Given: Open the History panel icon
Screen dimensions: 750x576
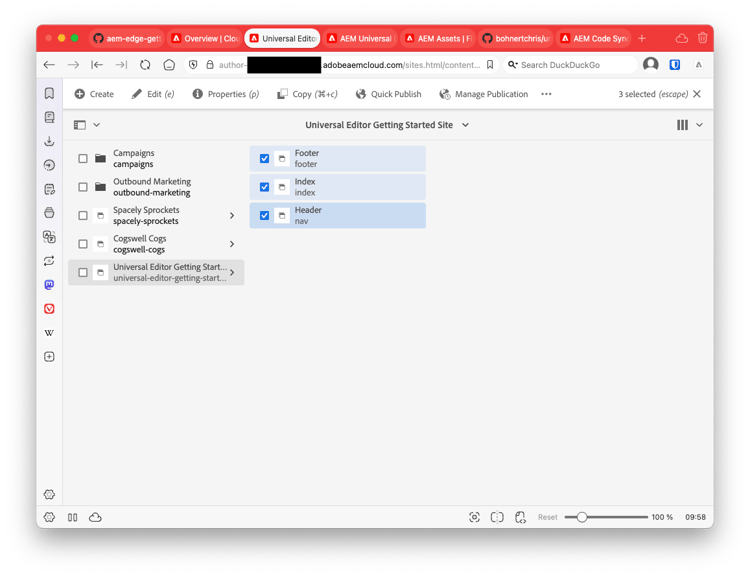Looking at the screenshot, I should coord(49,165).
